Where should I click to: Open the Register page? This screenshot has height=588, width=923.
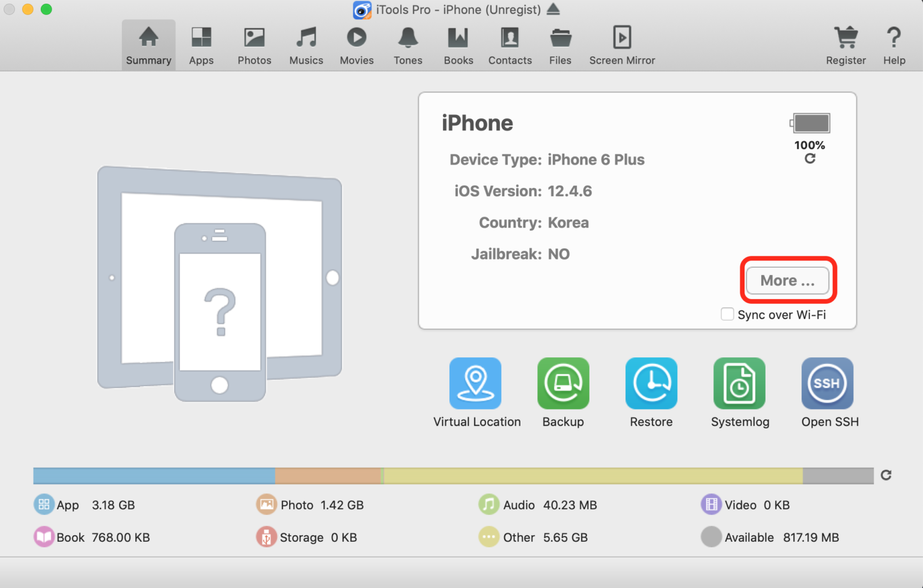pyautogui.click(x=846, y=44)
